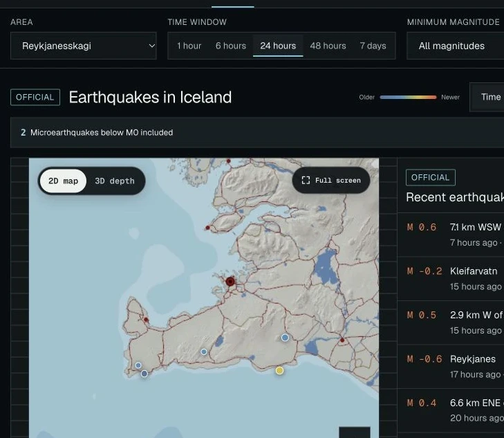Open the All magnitudes dropdown
This screenshot has height=438, width=504.
(455, 46)
